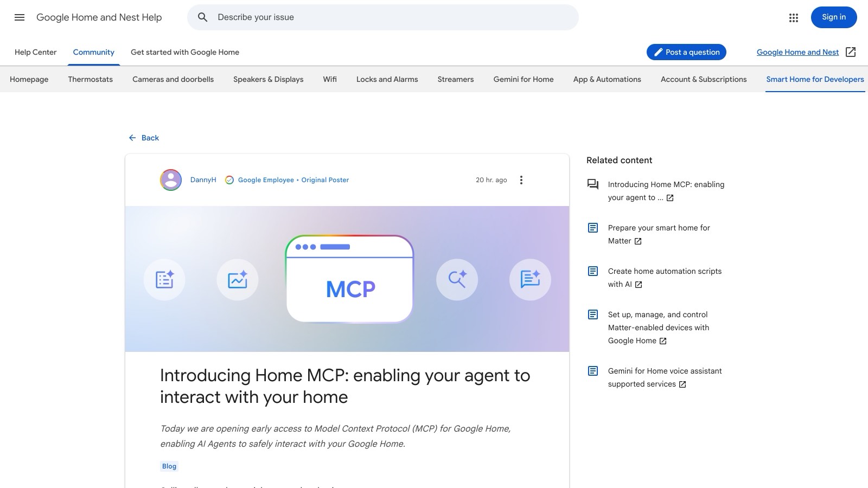The height and width of the screenshot is (488, 868).
Task: Open the Streamers category
Action: [x=456, y=79]
